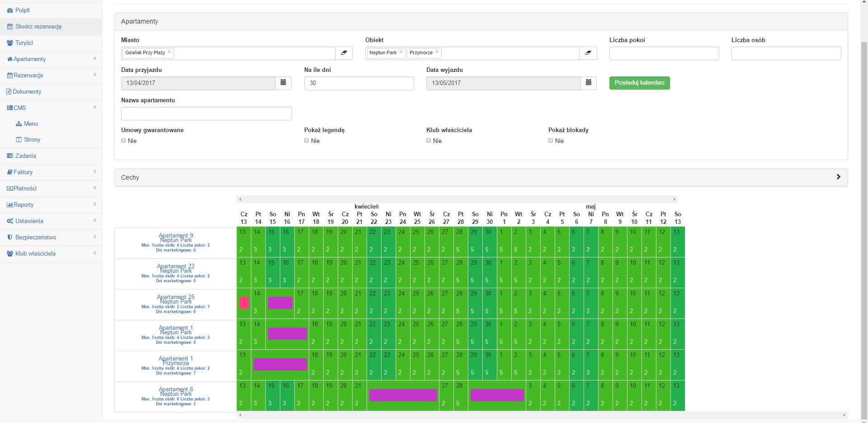Click the book icon beside Faktury
Image resolution: width=868 pixels, height=423 pixels.
[9, 172]
